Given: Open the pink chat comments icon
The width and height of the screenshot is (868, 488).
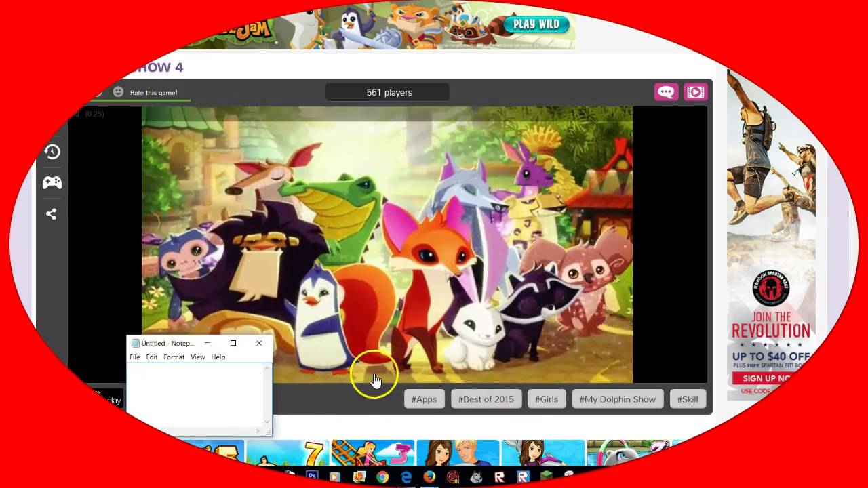Looking at the screenshot, I should 666,92.
